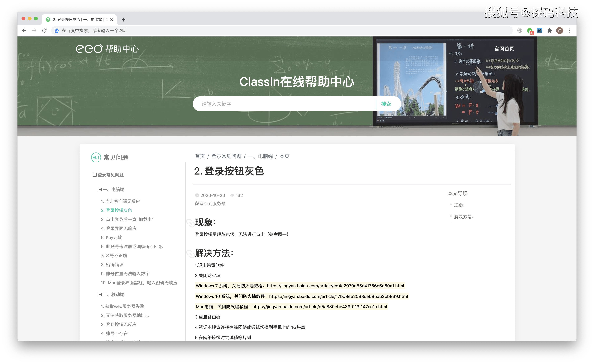The width and height of the screenshot is (594, 364).
Task: Open sidebar item 10. Mac登录界面黑框
Action: [x=139, y=283]
